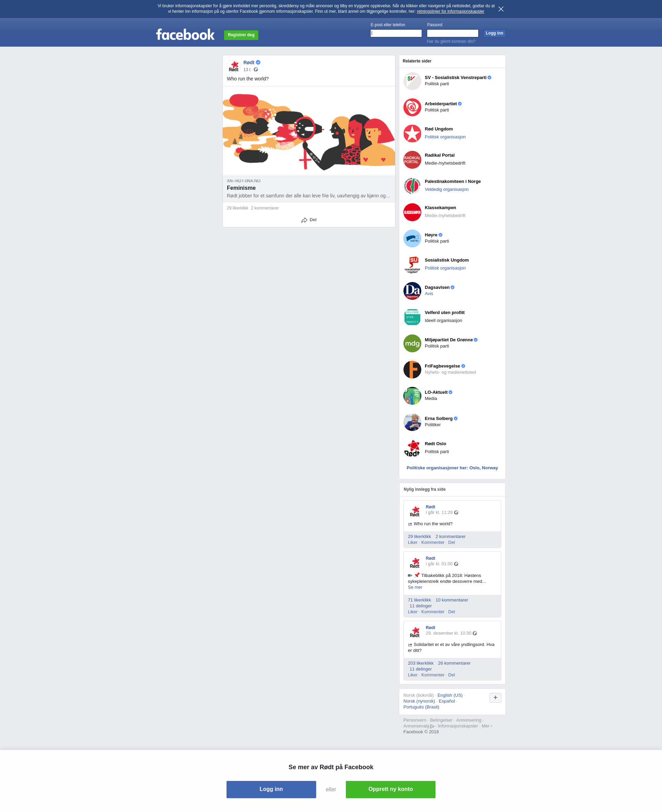Click the Miljøpartiet De Grønne mdg icon
The width and height of the screenshot is (662, 812).
tap(412, 343)
